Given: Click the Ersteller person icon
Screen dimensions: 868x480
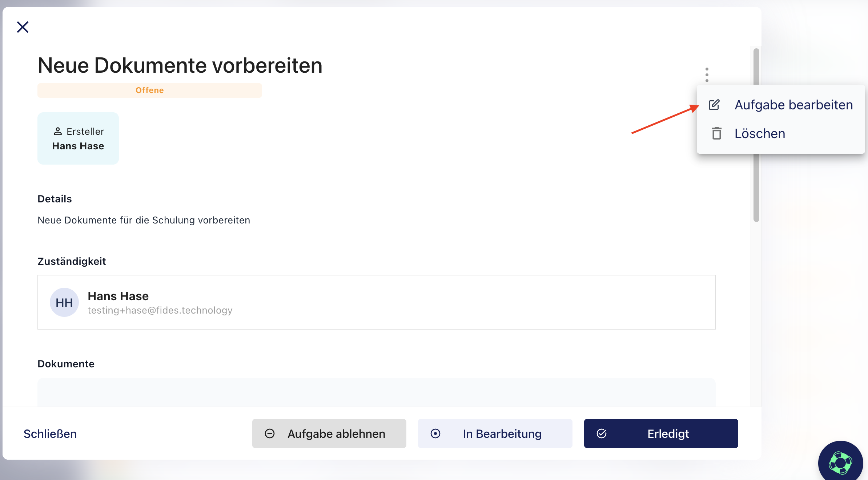Looking at the screenshot, I should (x=58, y=131).
